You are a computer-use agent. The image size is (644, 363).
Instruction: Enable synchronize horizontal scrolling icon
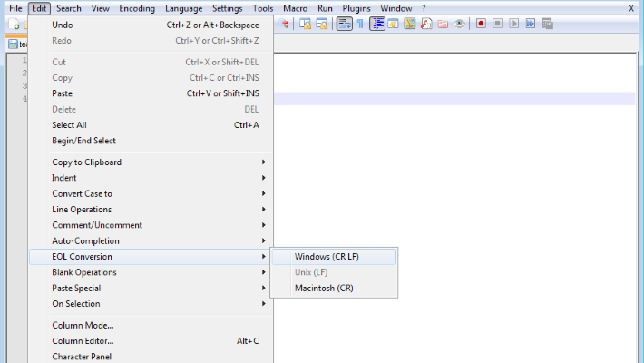322,24
